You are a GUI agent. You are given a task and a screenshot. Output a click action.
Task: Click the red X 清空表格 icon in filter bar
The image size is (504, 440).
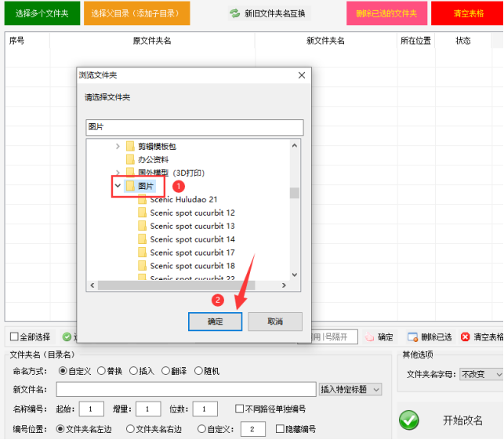[465, 336]
